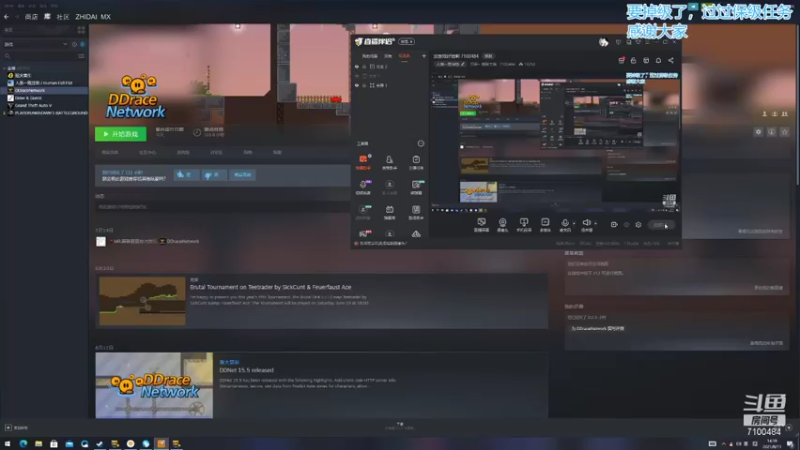
Task: Open Brutal Tournament news thumbnail
Action: 142,301
